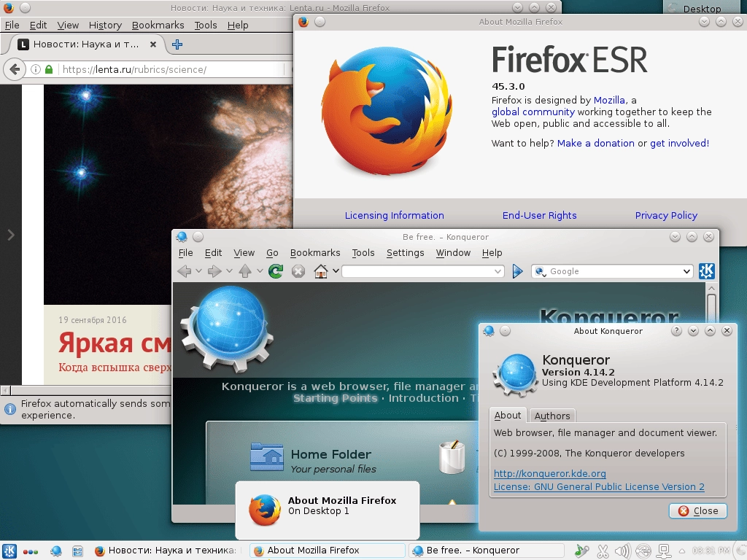Open KDE Kickoff application launcher

click(9, 551)
